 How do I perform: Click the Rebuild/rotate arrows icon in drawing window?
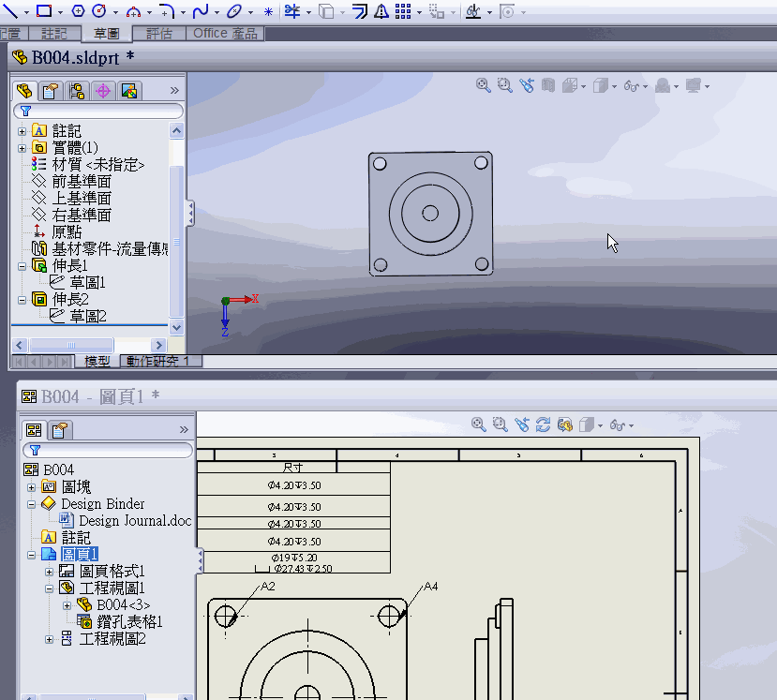[x=543, y=424]
